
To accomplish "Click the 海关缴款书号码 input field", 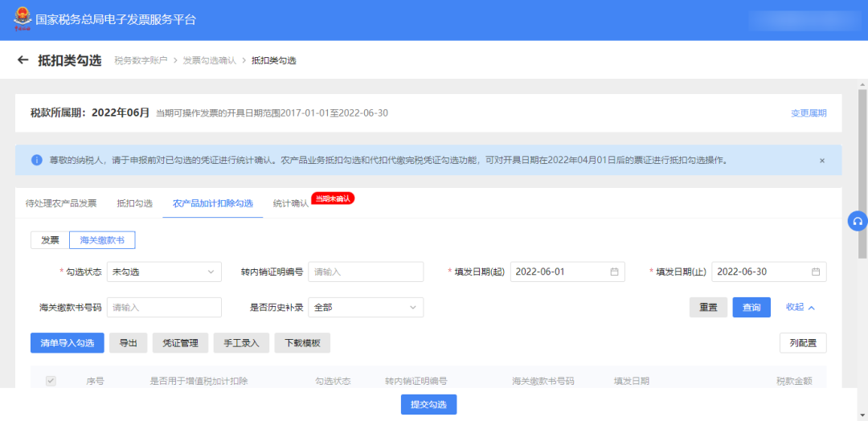I will [x=164, y=308].
